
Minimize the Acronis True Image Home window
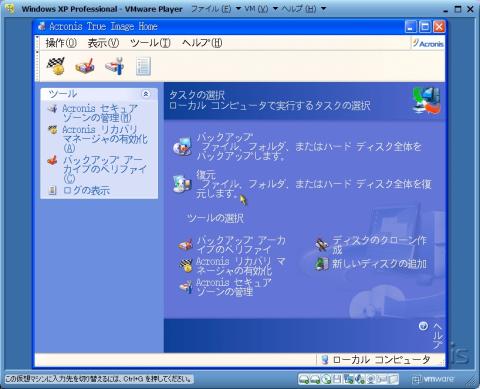411,27
